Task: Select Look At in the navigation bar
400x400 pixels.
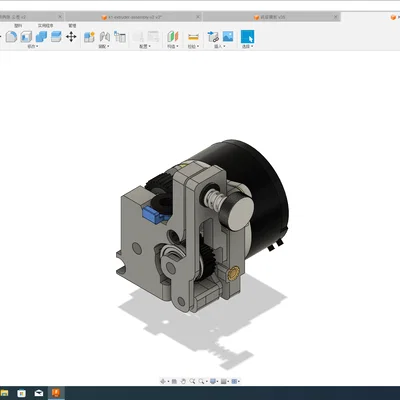Action: point(174,381)
